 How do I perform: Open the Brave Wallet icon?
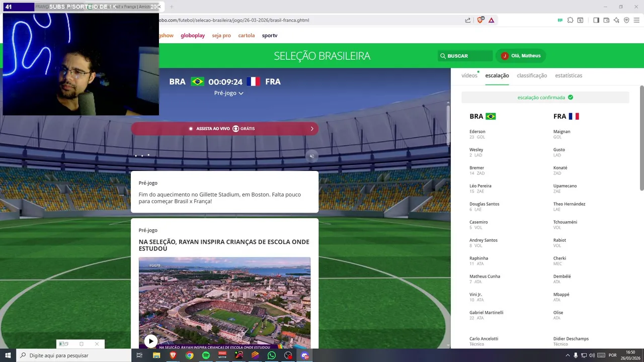(x=606, y=20)
